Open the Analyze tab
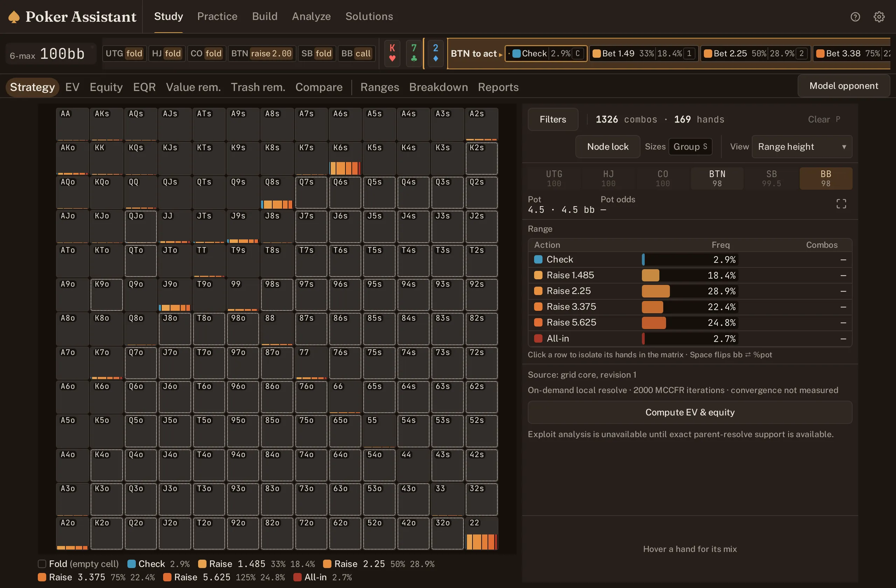Screen dimensions: 896x588 click(x=311, y=16)
